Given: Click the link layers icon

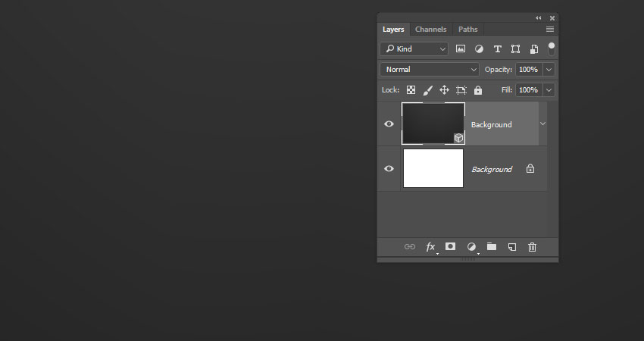Looking at the screenshot, I should click(x=409, y=246).
